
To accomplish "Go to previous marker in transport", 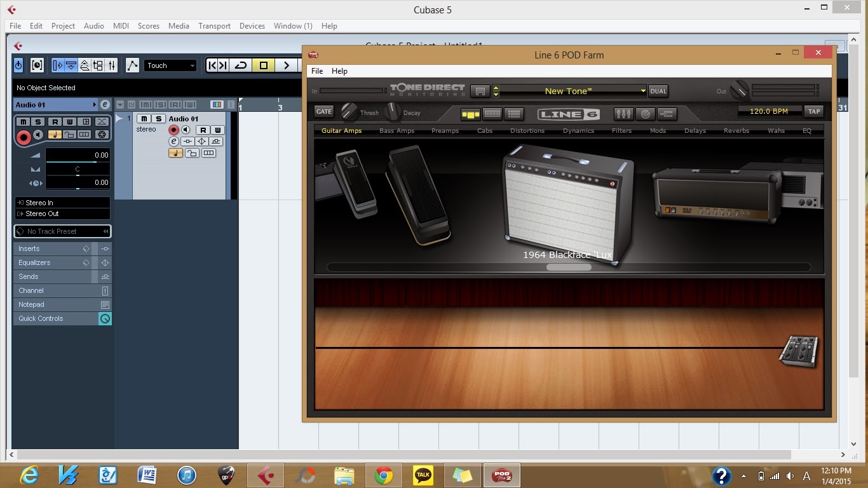I will (x=212, y=65).
